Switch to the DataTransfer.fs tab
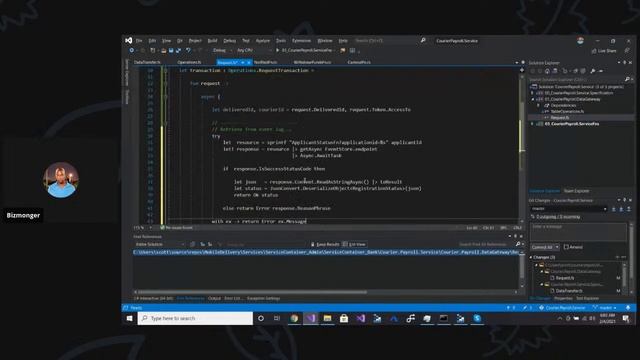640x360 pixels. (147, 62)
